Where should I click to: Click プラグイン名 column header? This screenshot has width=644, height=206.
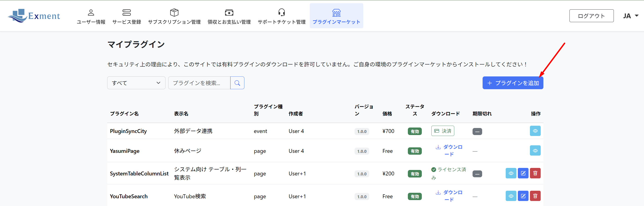point(124,114)
